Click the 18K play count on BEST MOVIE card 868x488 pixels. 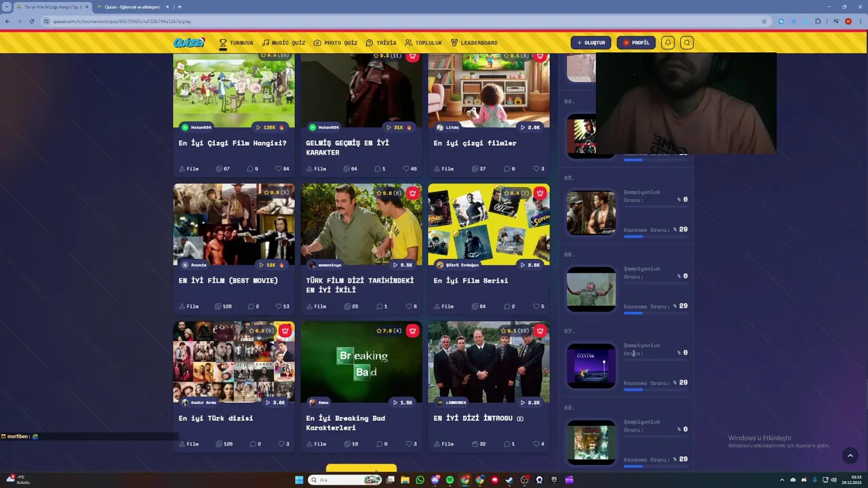(271, 265)
